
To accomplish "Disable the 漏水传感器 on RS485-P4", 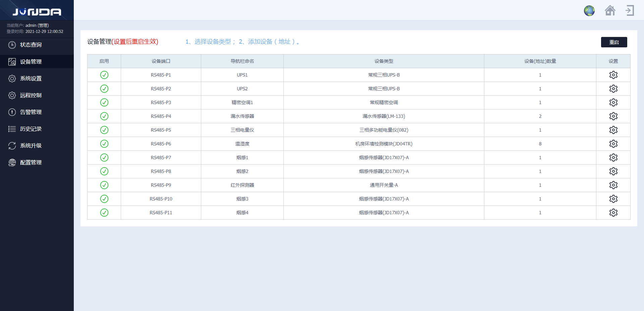I will tap(104, 116).
